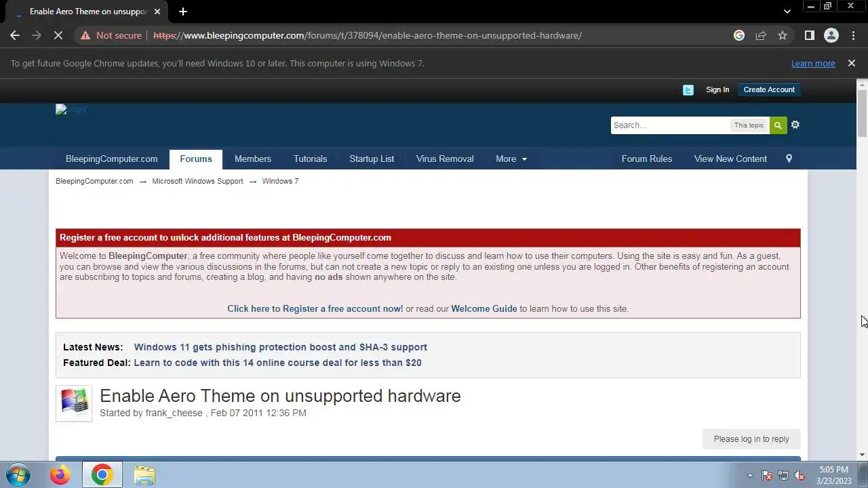Screen dimensions: 868x488
Task: Click View New Content
Action: 730,159
